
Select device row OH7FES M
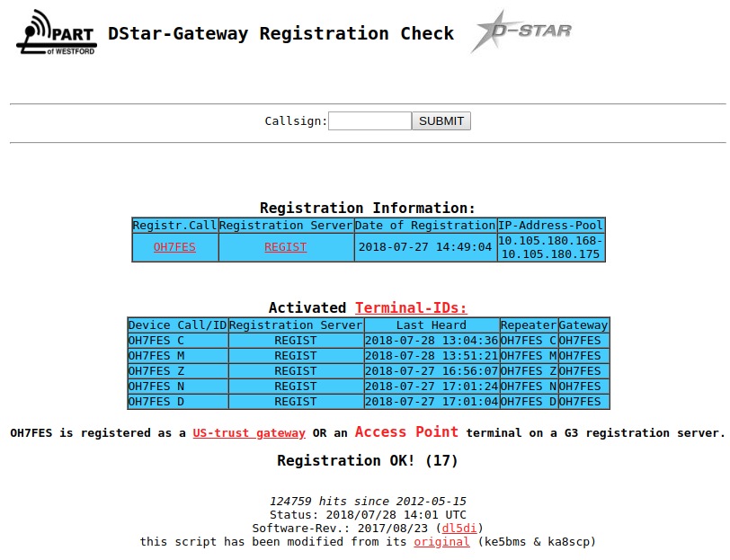[x=369, y=356]
